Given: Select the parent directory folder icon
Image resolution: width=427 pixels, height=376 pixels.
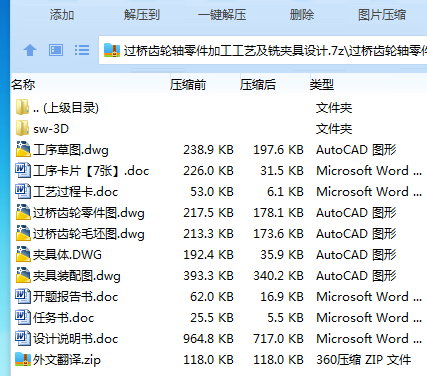Looking at the screenshot, I should tap(22, 107).
